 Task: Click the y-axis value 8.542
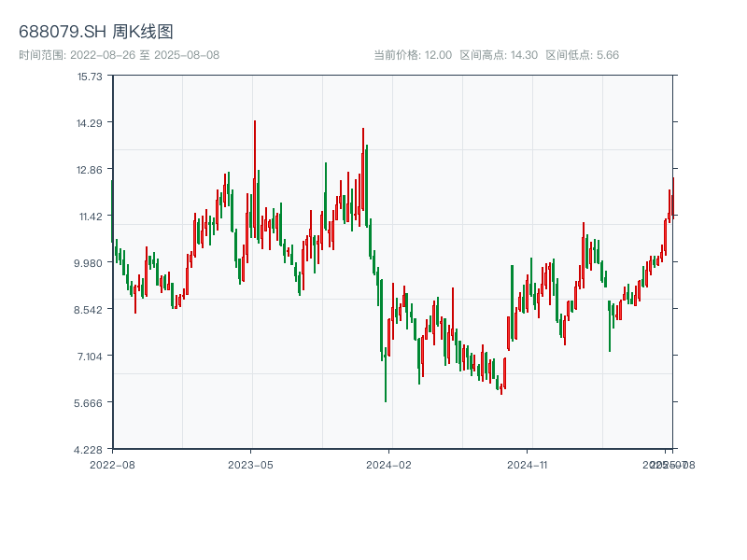pyautogui.click(x=88, y=310)
